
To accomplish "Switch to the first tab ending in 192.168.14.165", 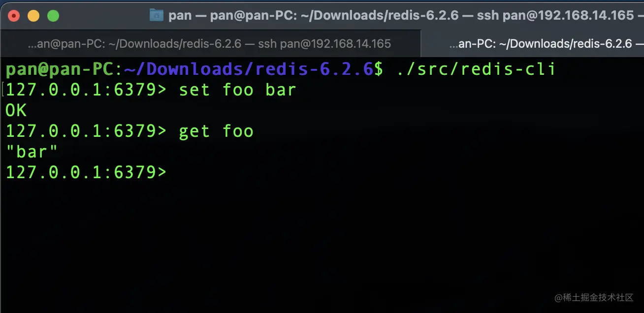I will pyautogui.click(x=210, y=44).
